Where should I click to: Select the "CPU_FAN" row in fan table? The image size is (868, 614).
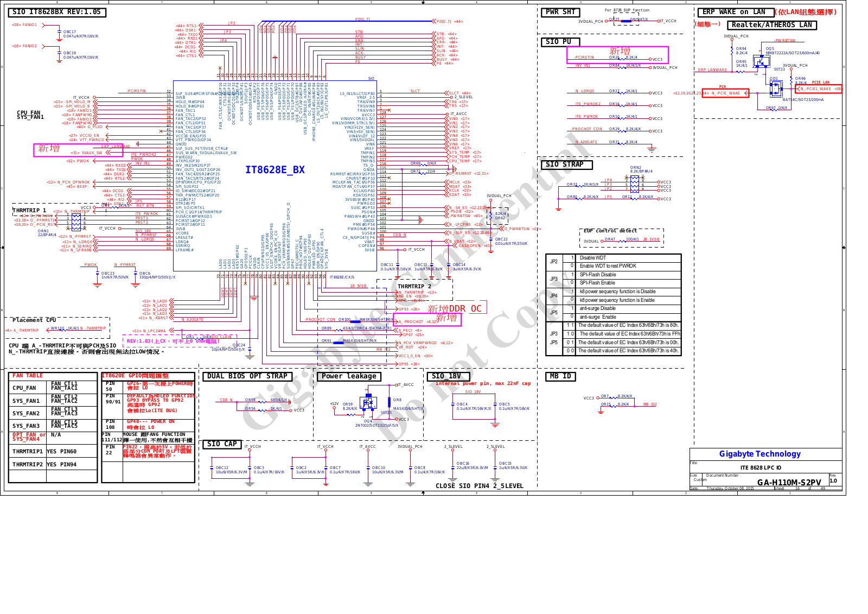pos(53,388)
